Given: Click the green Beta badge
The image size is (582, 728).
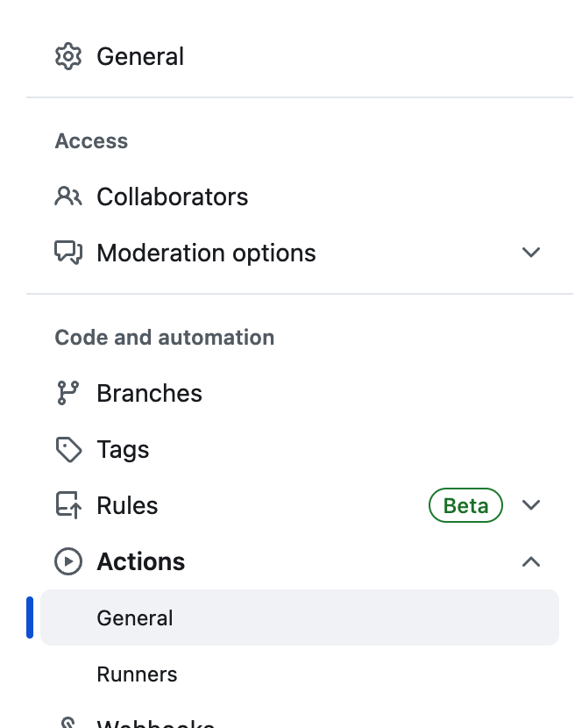Looking at the screenshot, I should click(x=465, y=505).
